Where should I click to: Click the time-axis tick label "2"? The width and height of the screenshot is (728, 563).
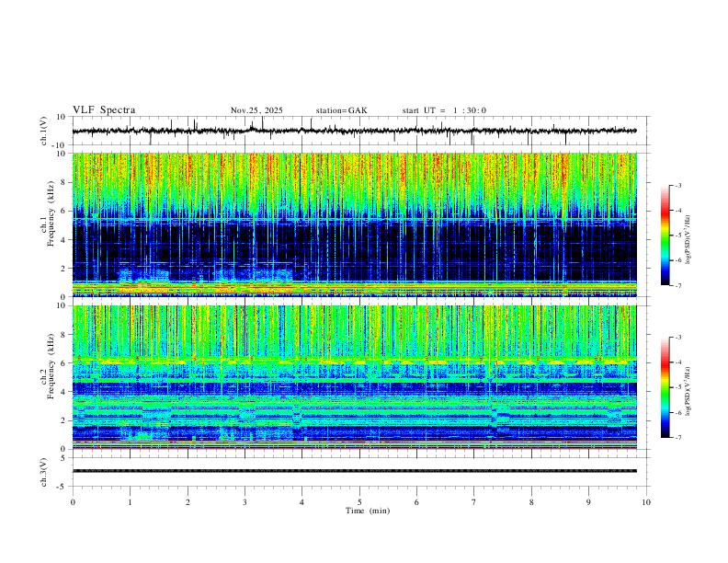(x=188, y=502)
